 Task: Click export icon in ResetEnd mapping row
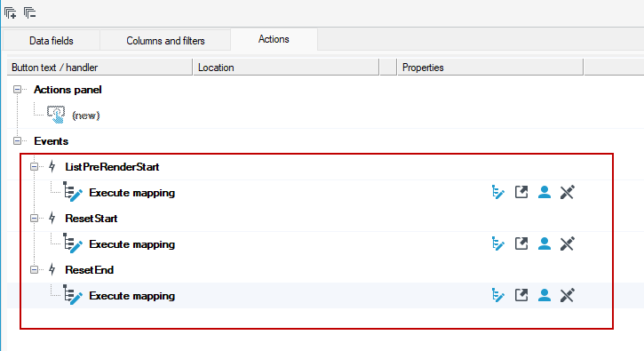(521, 295)
